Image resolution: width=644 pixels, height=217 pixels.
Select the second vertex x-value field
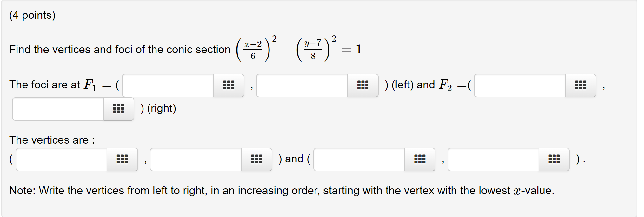[x=359, y=159]
